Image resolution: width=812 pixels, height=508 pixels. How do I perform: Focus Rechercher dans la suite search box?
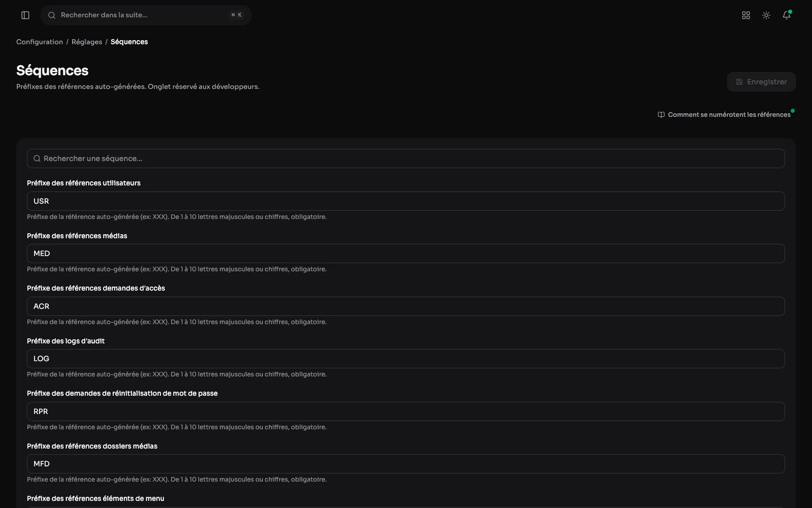coord(146,15)
